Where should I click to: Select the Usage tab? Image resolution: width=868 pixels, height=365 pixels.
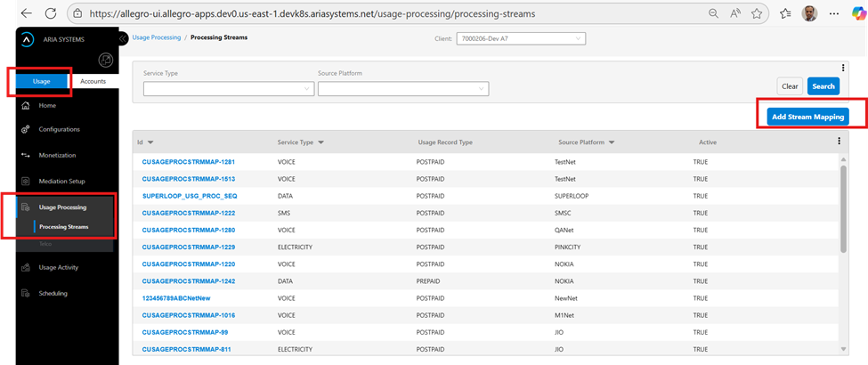41,81
